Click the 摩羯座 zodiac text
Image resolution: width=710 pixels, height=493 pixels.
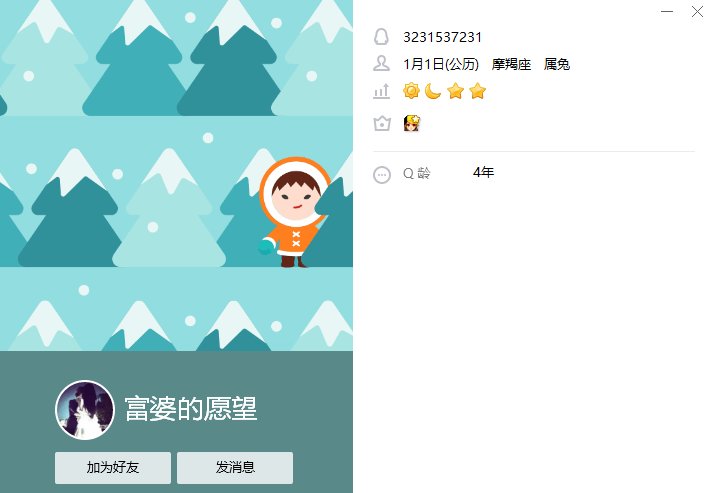click(x=511, y=64)
